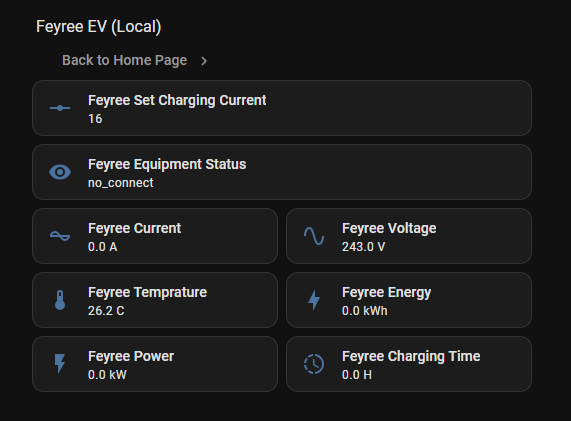Open the Feyree Equipment Status tile
Viewport: 571px width, 421px height.
(x=282, y=172)
